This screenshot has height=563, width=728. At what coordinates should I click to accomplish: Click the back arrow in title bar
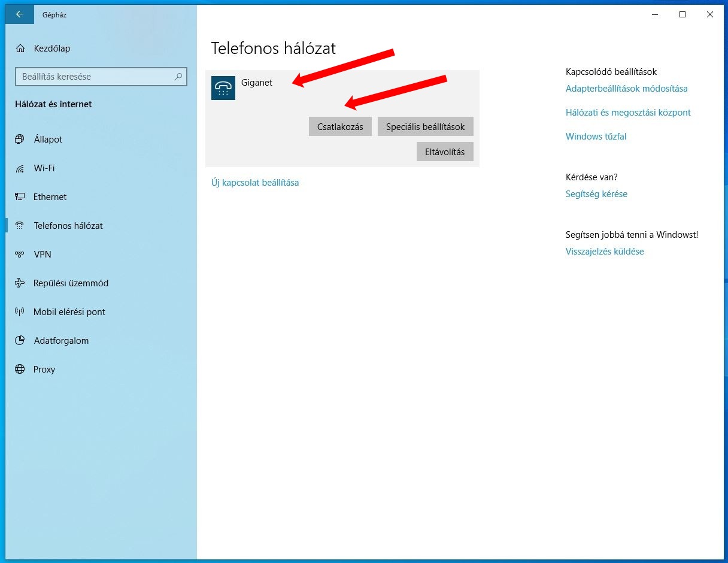click(x=20, y=14)
